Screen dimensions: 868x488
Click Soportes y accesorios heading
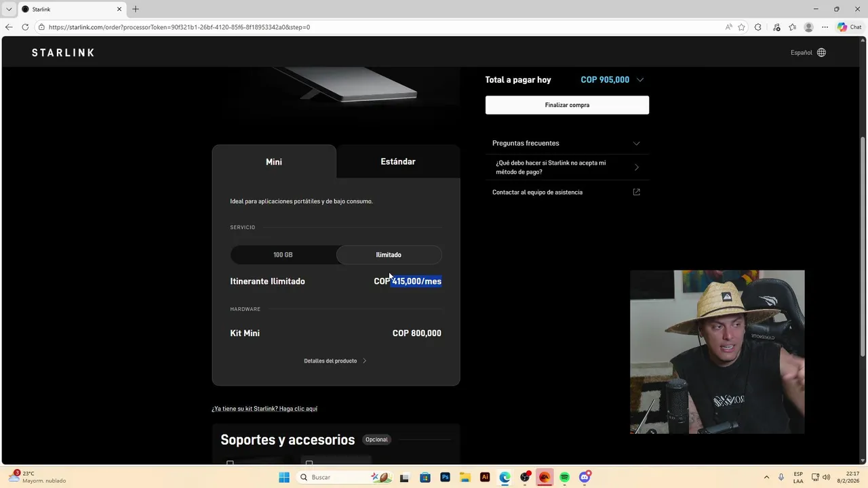click(288, 440)
